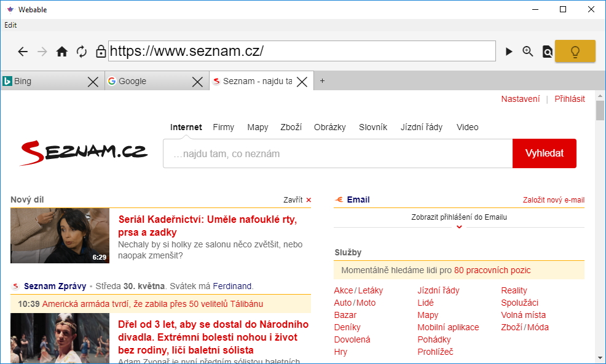Open the Deníky service link
Screen dimensions: 606x364
click(347, 327)
